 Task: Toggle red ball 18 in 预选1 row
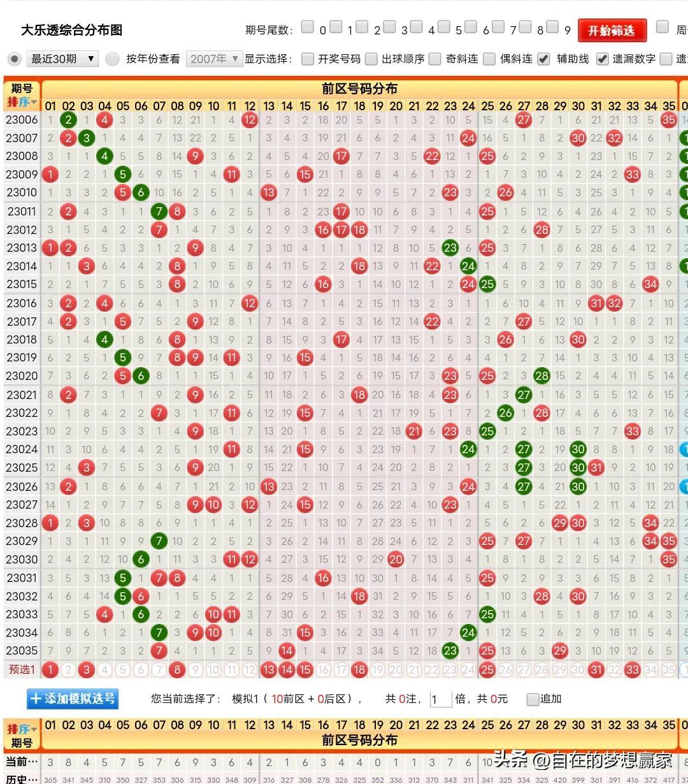point(359,670)
